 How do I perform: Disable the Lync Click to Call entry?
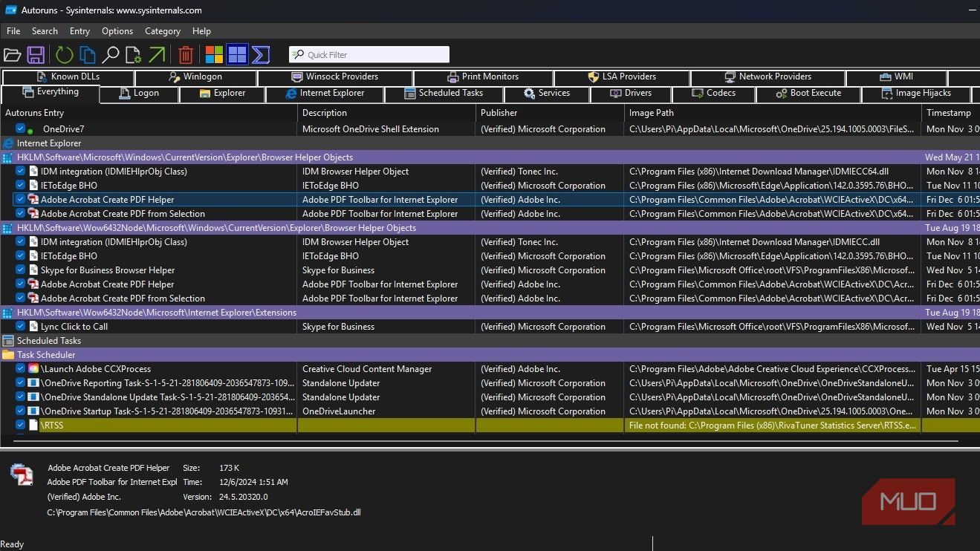click(x=21, y=327)
